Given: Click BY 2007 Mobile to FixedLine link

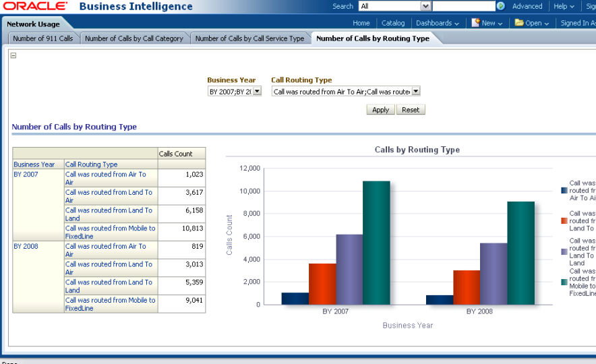Looking at the screenshot, I should 110,232.
